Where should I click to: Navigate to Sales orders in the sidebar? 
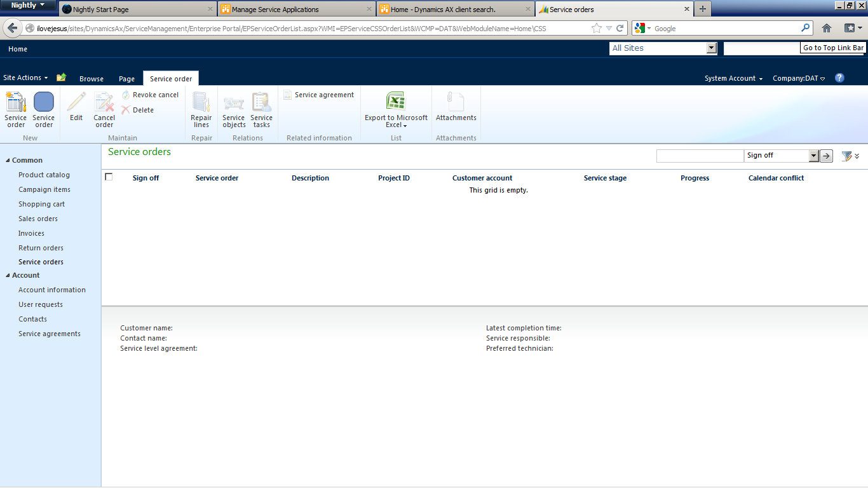[39, 218]
